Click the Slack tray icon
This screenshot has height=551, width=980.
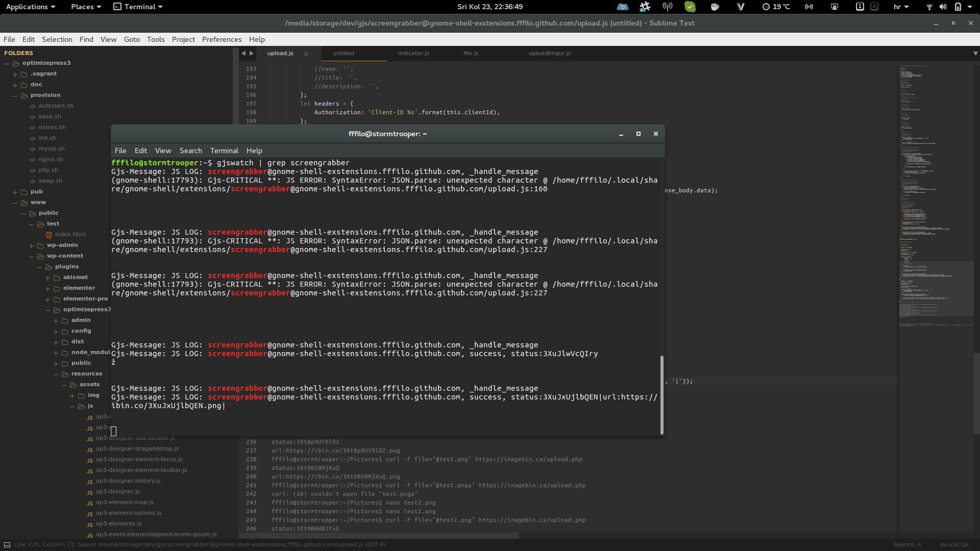[x=645, y=7]
